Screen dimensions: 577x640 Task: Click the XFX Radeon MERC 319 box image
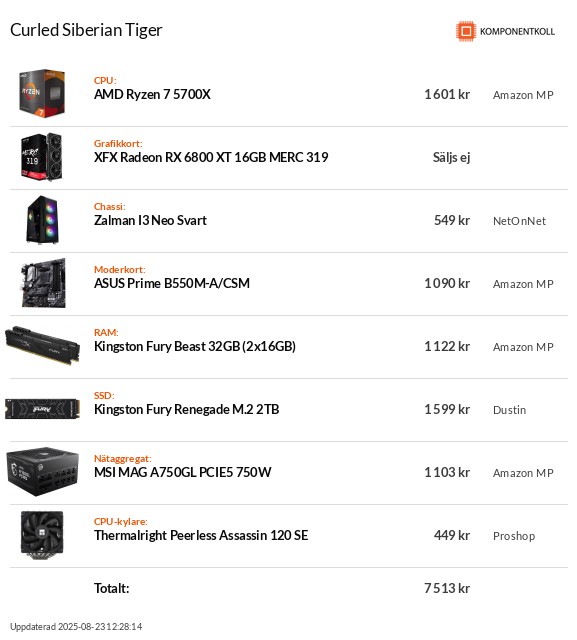tap(42, 157)
